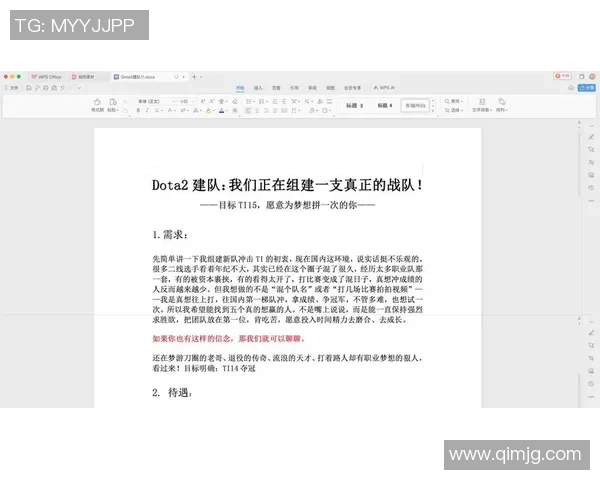Open the highlight color dropdown arrow
This screenshot has height=480, width=600.
pyautogui.click(x=214, y=110)
